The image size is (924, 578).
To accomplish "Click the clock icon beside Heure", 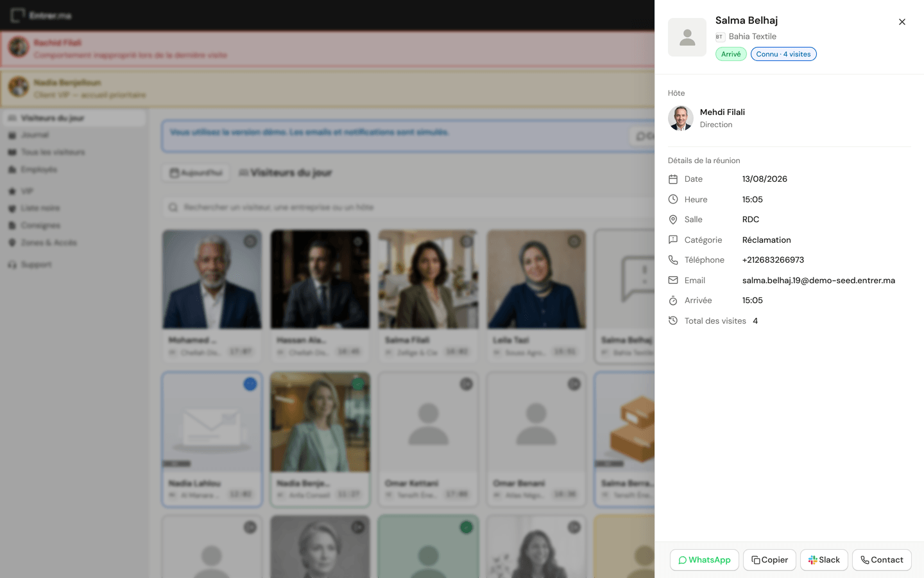I will [x=673, y=199].
